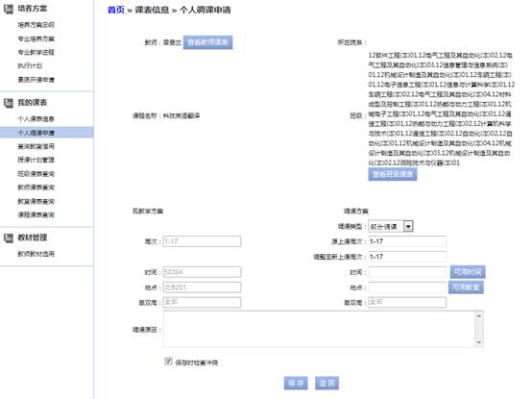The width and height of the screenshot is (532, 399).
Task: Click disabled 周次 field in 现教学方案
Action: (x=203, y=241)
